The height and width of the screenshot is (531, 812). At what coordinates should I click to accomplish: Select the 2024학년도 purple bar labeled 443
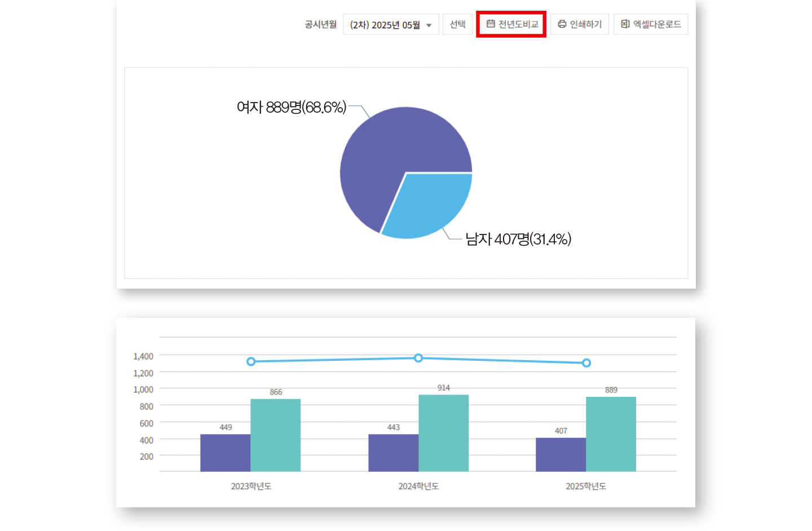393,453
